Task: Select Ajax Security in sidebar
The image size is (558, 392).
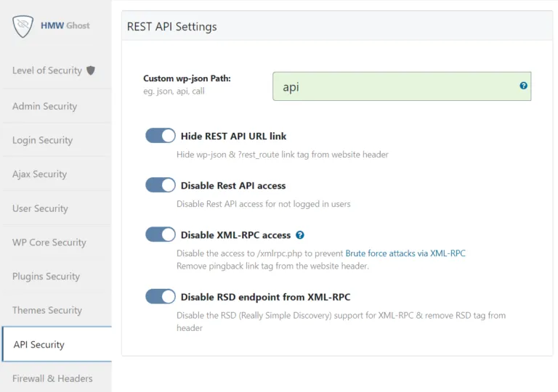Action: coord(39,174)
